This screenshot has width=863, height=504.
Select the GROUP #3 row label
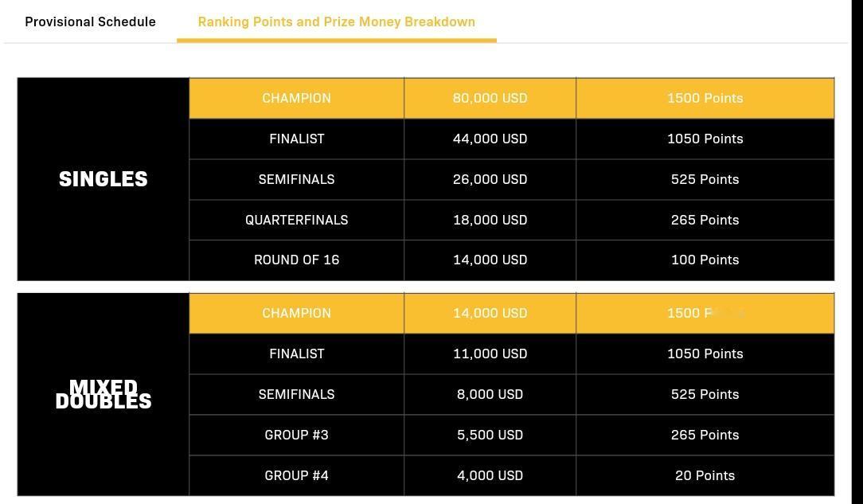click(x=296, y=435)
